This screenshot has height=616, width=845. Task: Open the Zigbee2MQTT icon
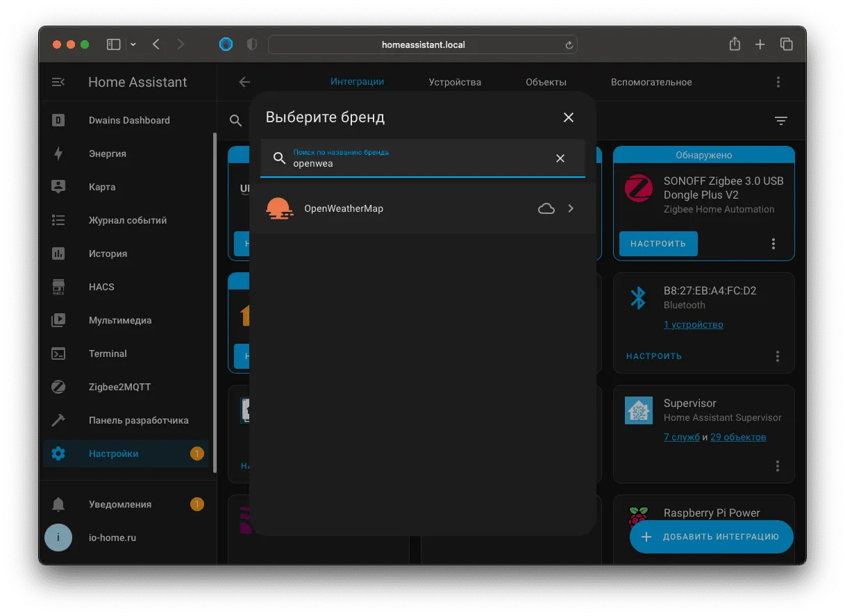(58, 387)
